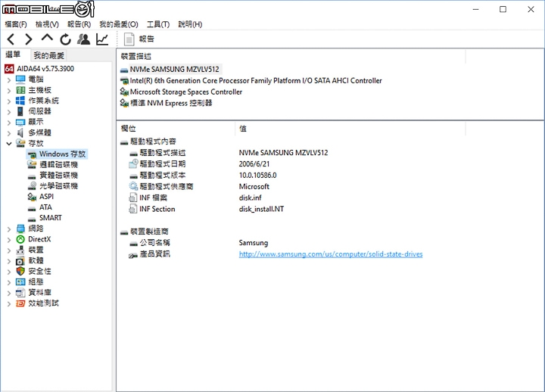Viewport: 545px width, 392px height.
Task: Click the NVMe SAMSUNG MZVLV512 drive icon in device list
Action: (124, 70)
